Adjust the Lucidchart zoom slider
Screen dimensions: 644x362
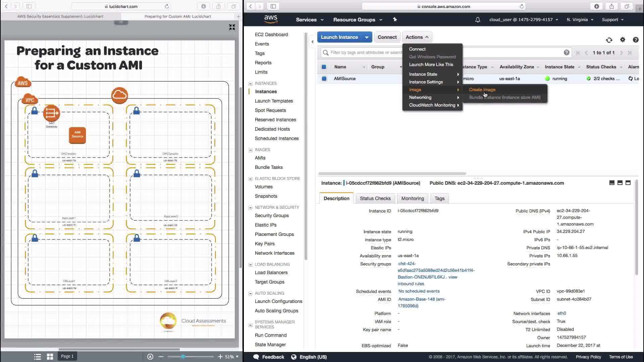coord(183,357)
